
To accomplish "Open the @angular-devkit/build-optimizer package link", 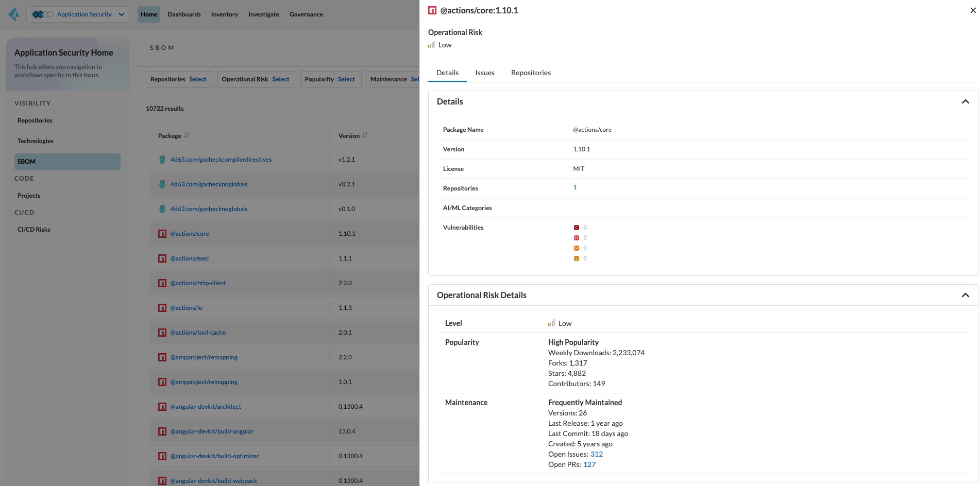I will [214, 456].
